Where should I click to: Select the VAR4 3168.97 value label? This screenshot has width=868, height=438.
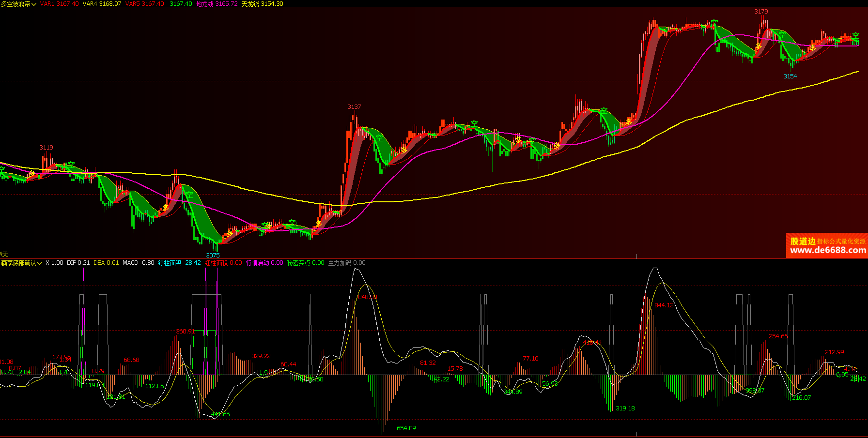(102, 4)
